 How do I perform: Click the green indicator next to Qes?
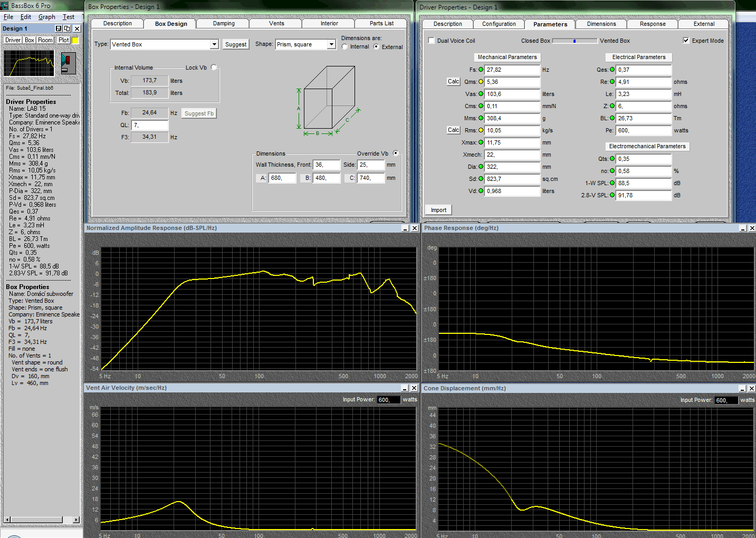coord(613,70)
